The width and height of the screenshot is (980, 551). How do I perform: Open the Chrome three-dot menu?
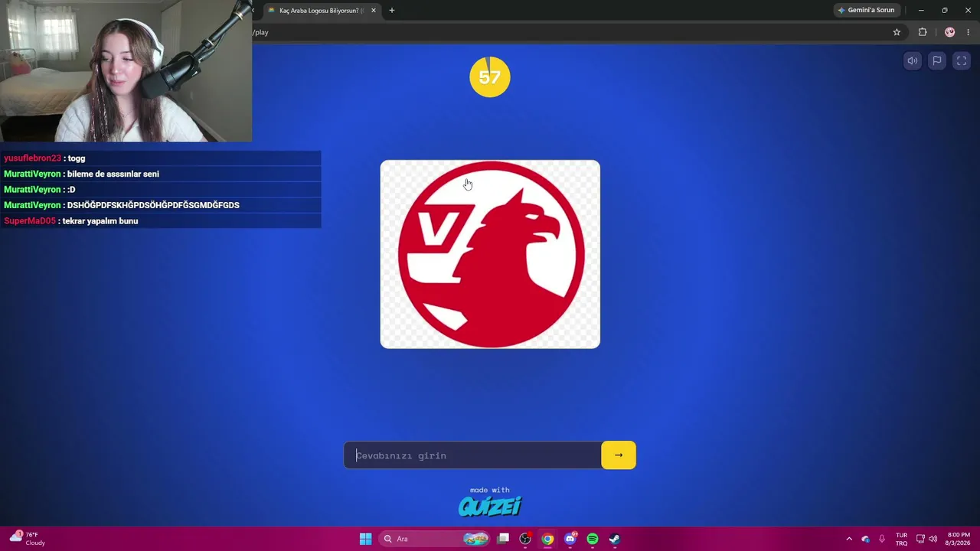point(968,32)
